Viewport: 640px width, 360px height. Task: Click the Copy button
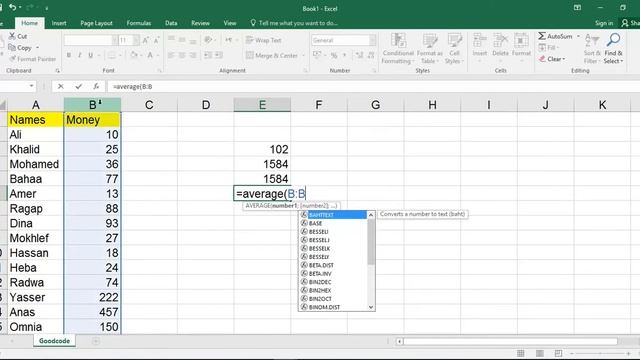[x=20, y=48]
